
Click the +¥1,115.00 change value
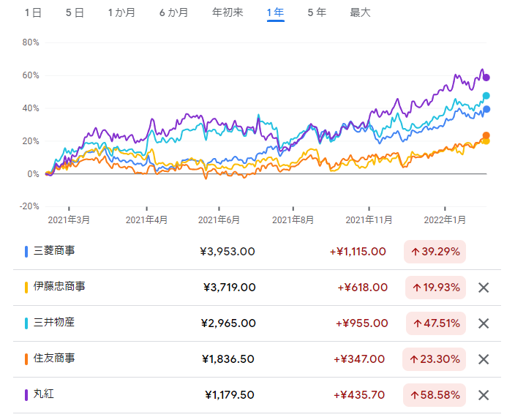(x=358, y=252)
